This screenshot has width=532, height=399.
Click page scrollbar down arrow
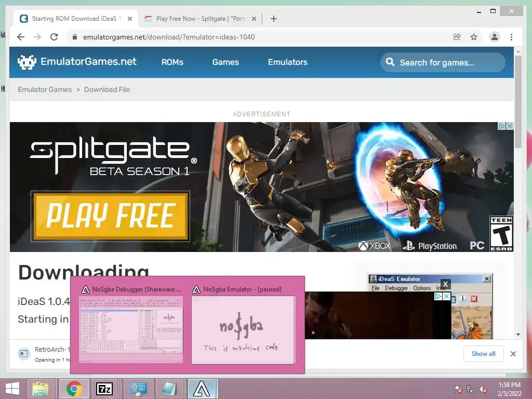point(518,335)
